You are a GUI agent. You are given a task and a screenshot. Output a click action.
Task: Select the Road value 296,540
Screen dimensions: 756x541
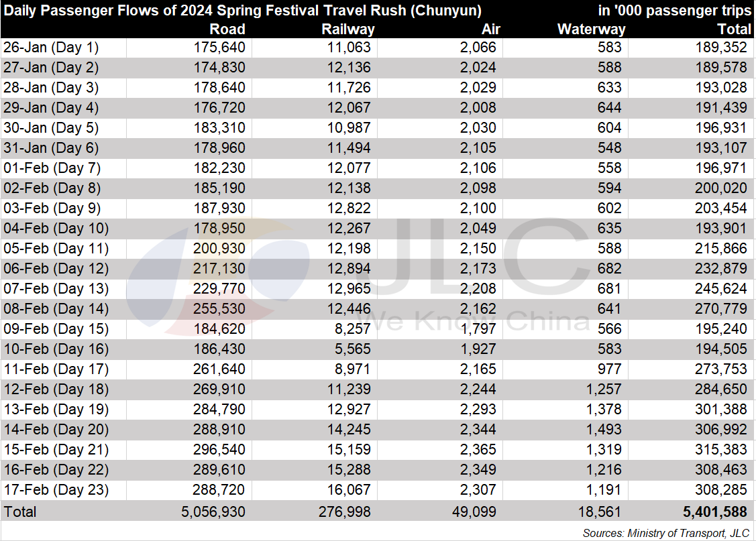click(x=219, y=450)
